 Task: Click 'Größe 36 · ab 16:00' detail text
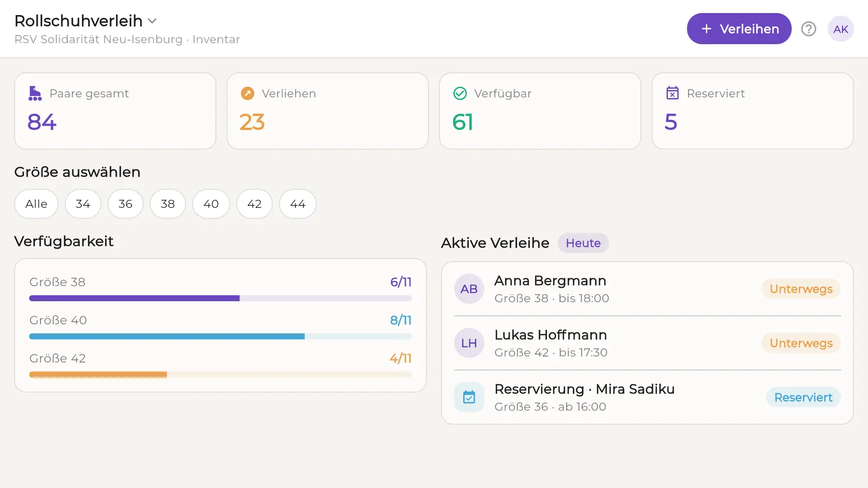(550, 407)
